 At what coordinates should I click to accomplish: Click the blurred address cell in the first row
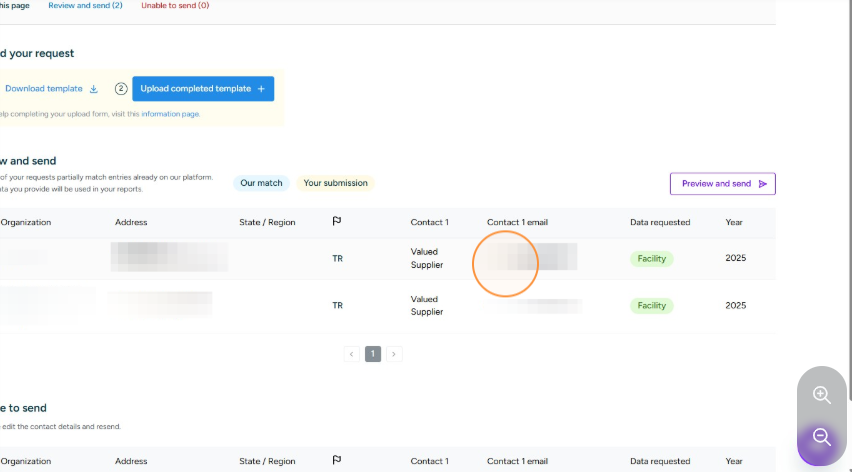click(169, 257)
